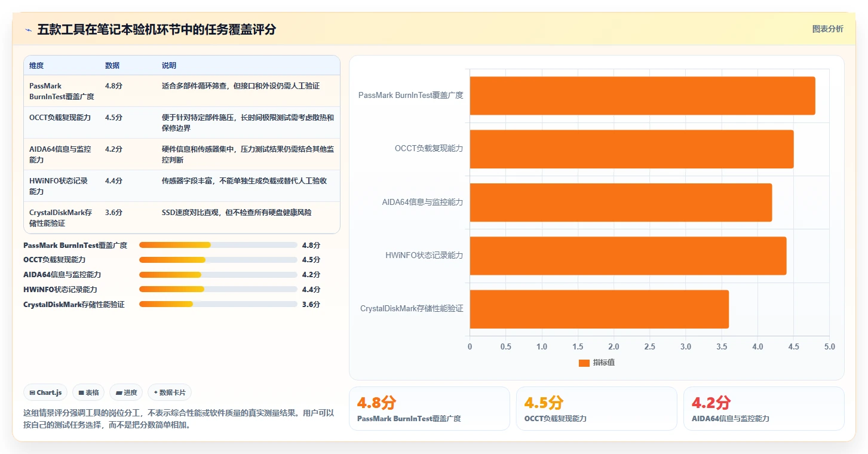Click the x-axis tick label 5.0
The height and width of the screenshot is (454, 868).
tap(829, 346)
